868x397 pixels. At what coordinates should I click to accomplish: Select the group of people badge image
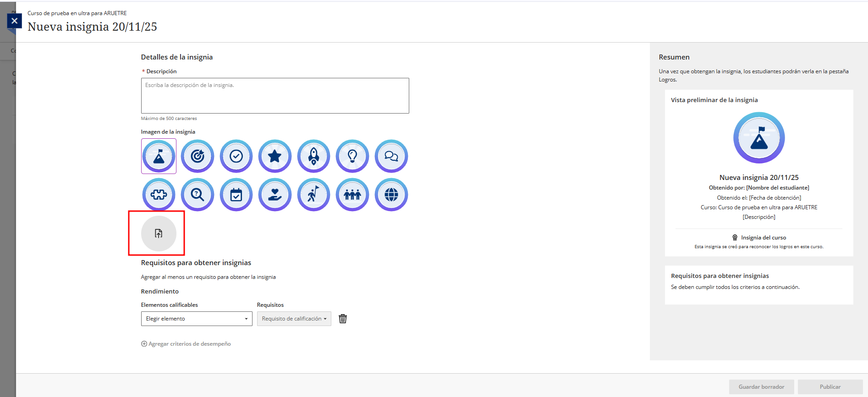pyautogui.click(x=352, y=195)
